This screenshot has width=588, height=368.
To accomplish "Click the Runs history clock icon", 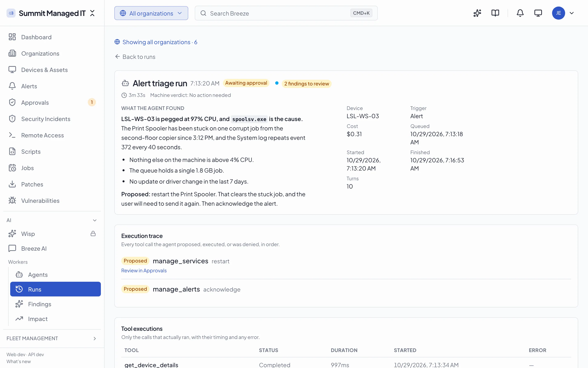I will point(19,289).
